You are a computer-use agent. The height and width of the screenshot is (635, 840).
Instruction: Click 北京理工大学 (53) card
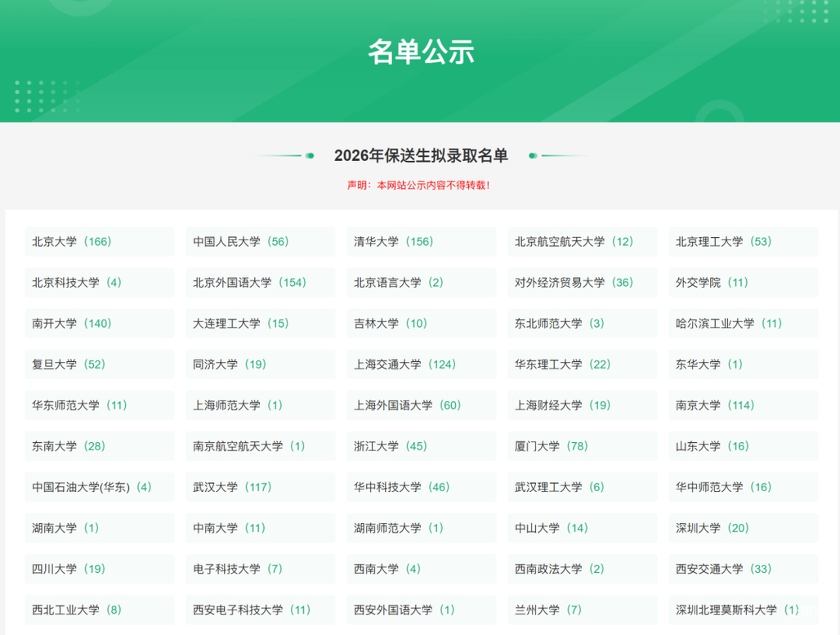click(744, 242)
